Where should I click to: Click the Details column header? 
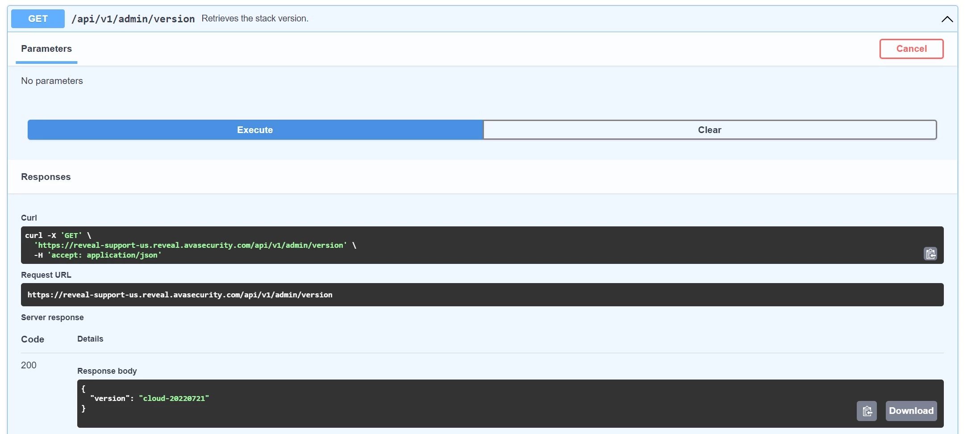click(90, 339)
